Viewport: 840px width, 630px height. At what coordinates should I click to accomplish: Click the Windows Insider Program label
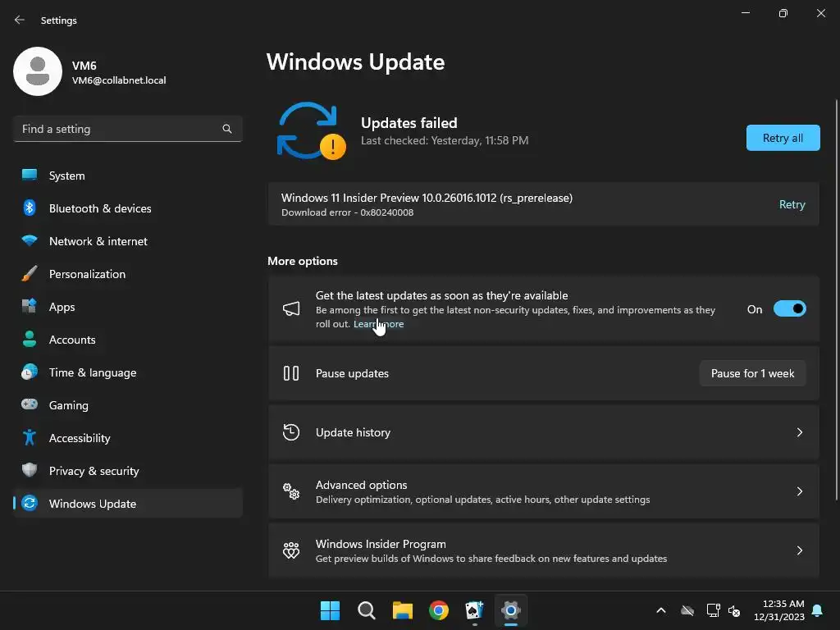(x=381, y=544)
